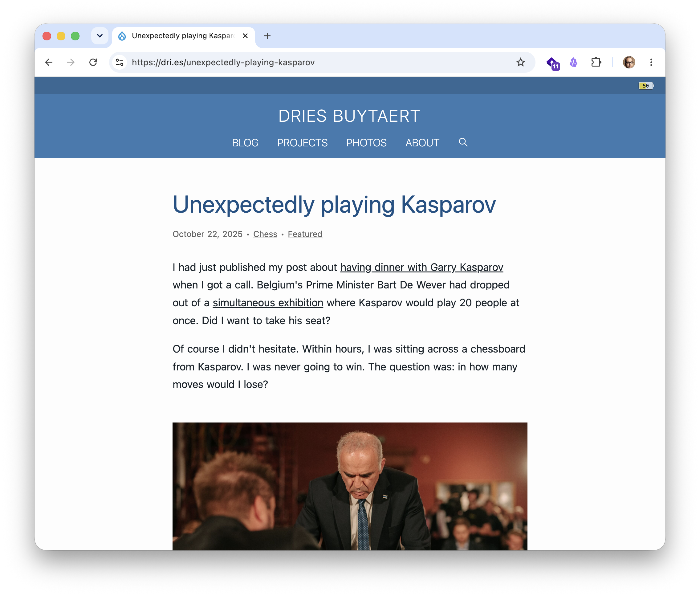Open the PROJECTS menu item

pos(302,143)
